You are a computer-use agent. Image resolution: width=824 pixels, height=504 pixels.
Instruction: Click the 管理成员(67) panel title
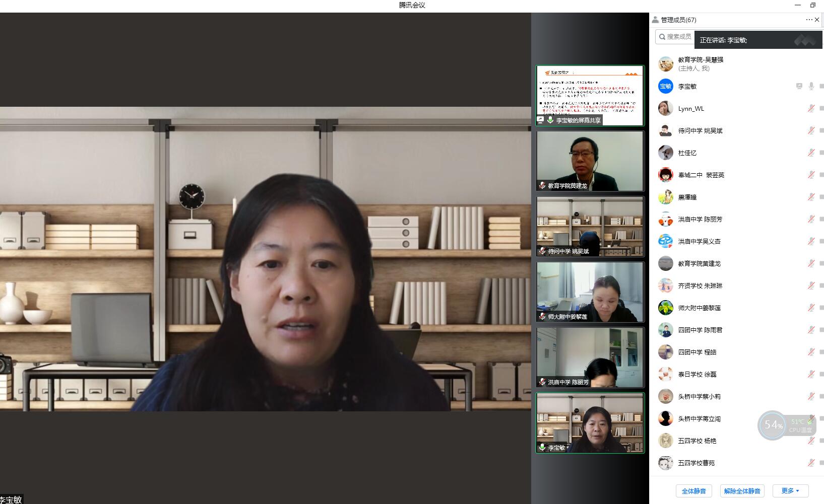[x=678, y=20]
